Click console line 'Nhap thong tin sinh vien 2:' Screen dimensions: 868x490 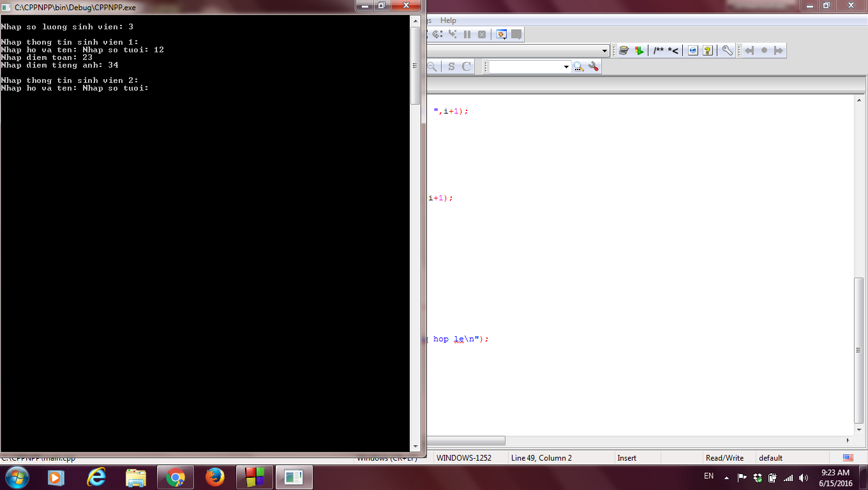pyautogui.click(x=70, y=80)
